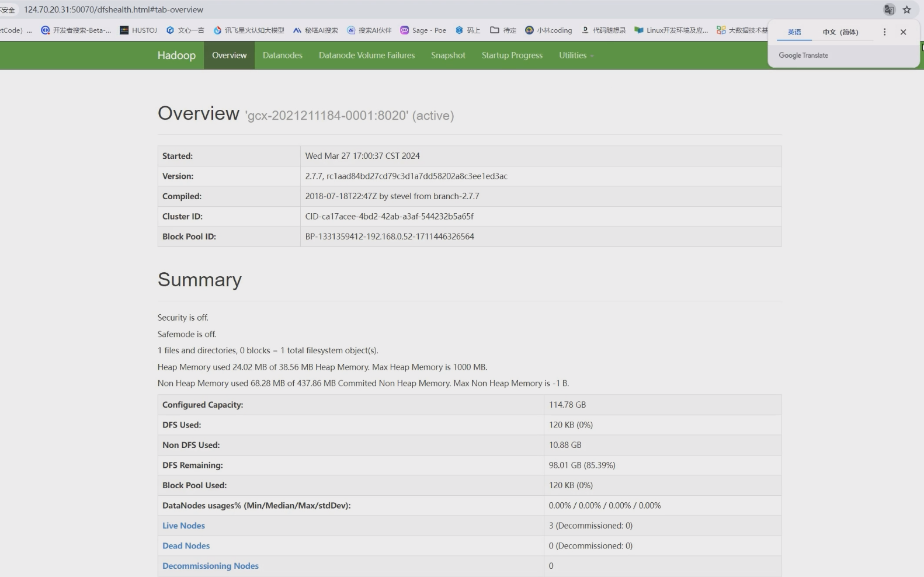Click the Google Translate icon in the address bar
Viewport: 924px width, 577px height.
[x=889, y=10]
